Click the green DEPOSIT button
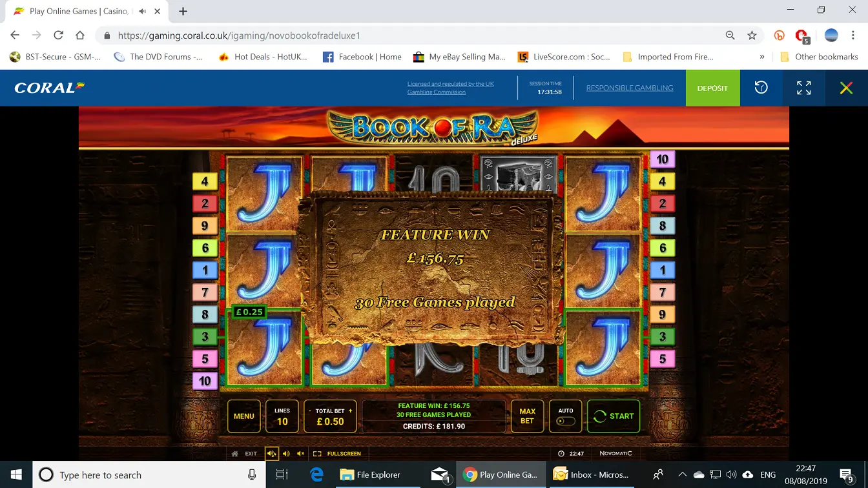Viewport: 868px width, 488px height. (x=712, y=88)
